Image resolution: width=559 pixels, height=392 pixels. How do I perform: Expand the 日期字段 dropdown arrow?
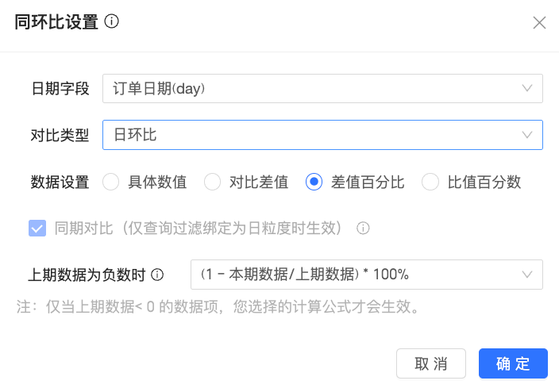click(527, 89)
